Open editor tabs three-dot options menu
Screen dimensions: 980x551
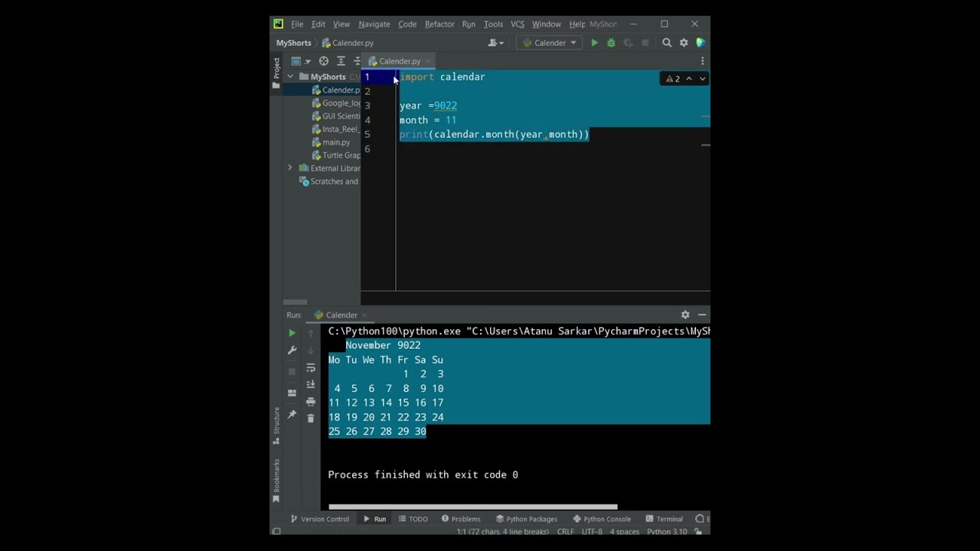[702, 61]
